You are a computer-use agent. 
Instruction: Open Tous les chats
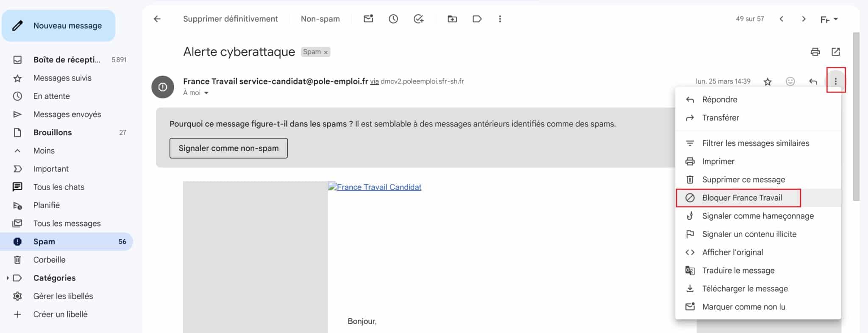pyautogui.click(x=67, y=187)
